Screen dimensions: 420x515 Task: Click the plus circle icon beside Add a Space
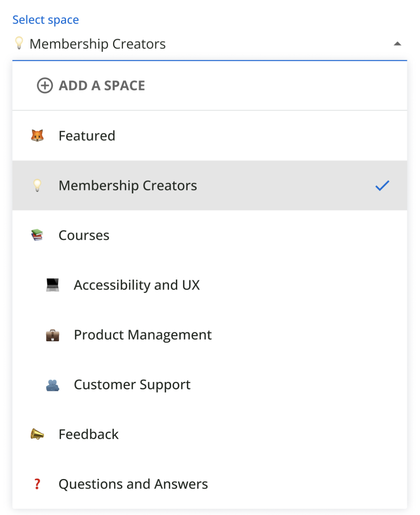(45, 86)
